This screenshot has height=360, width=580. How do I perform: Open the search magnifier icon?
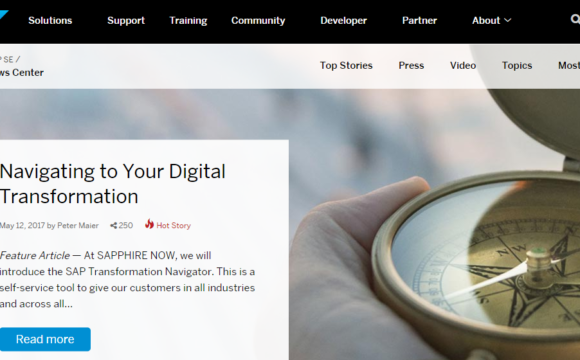(575, 19)
